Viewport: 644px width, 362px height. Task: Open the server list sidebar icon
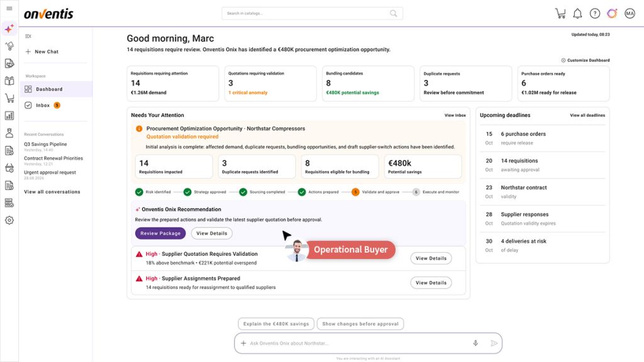(x=9, y=203)
